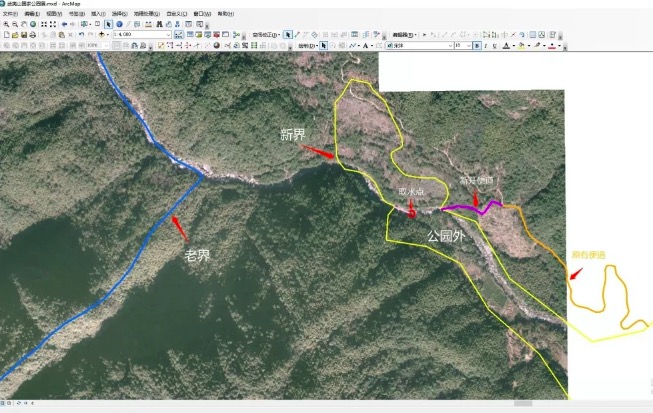Click the 编辑器 (Editor) toolbar button
This screenshot has height=413, width=653.
tap(401, 35)
